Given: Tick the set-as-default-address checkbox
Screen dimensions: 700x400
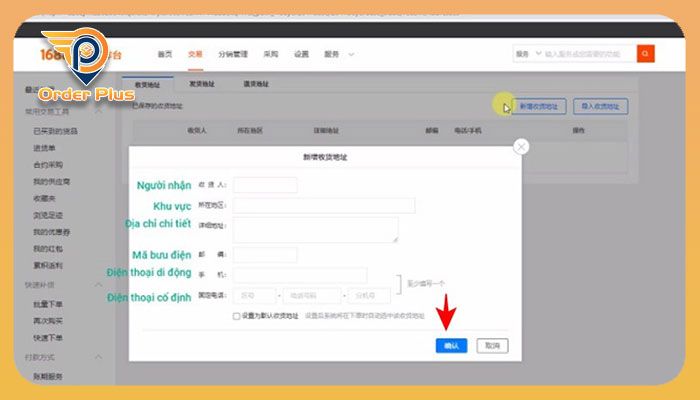Looking at the screenshot, I should coord(236,316).
